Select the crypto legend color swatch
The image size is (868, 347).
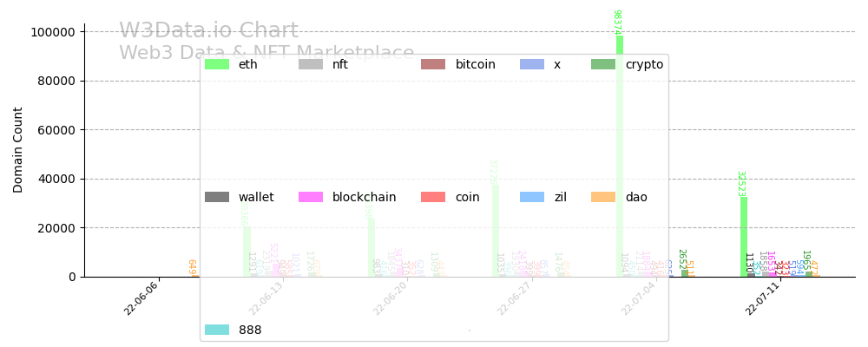602,64
